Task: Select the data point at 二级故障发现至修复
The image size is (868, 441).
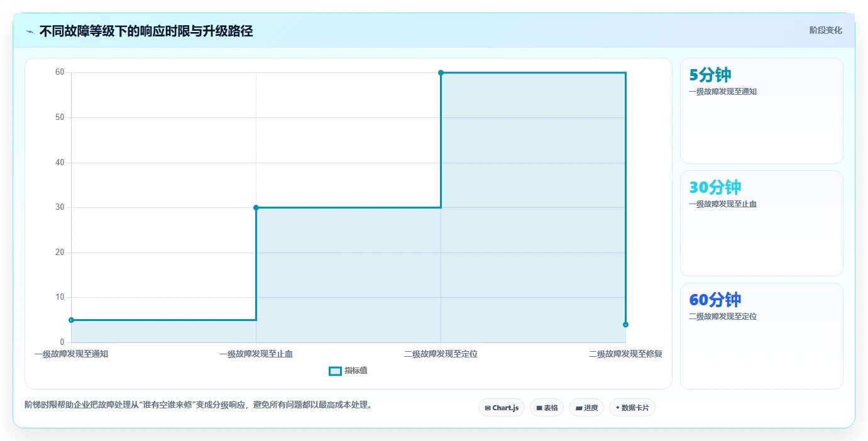Action: [625, 324]
